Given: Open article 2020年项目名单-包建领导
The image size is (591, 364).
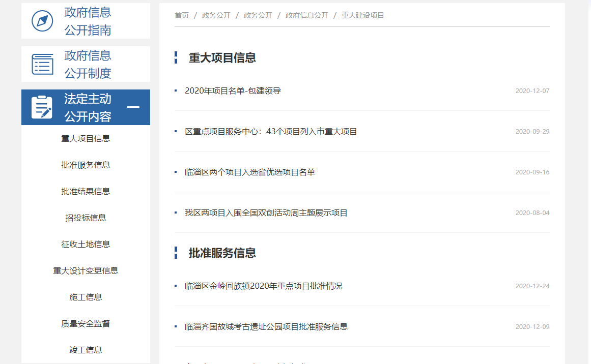Looking at the screenshot, I should (233, 91).
